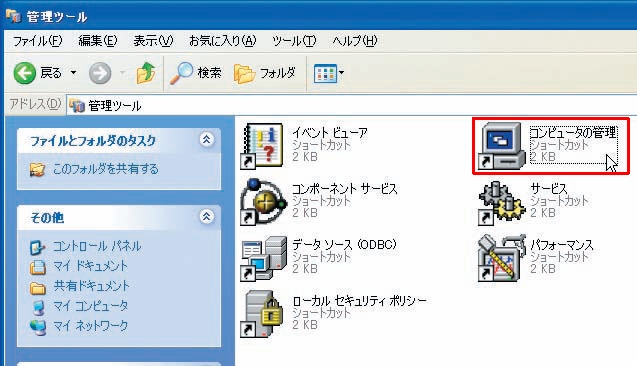Go up one folder level
This screenshot has width=637, height=366.
pos(146,73)
